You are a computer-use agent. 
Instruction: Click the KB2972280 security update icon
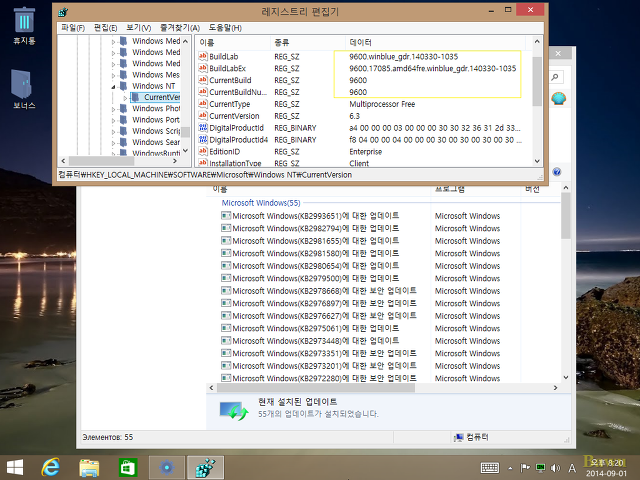226,378
